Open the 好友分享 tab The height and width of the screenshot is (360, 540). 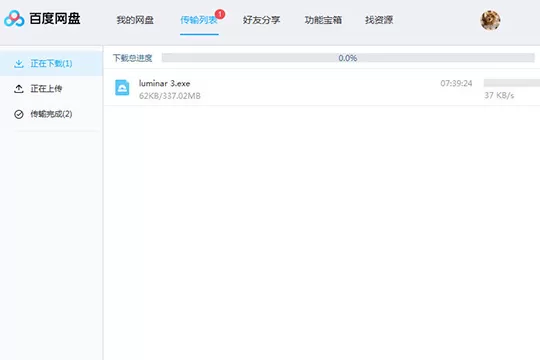(x=261, y=20)
